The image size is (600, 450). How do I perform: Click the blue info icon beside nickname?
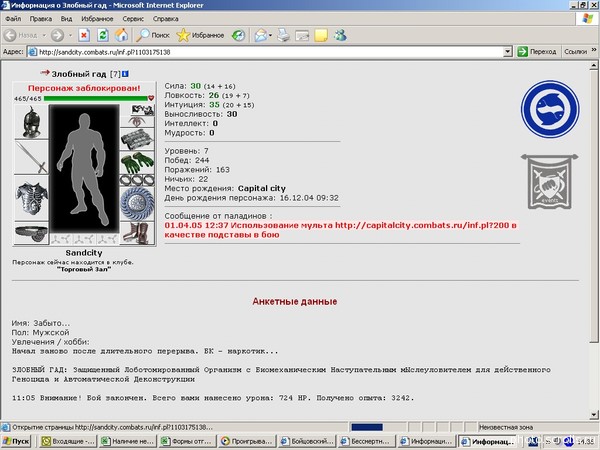(x=125, y=73)
